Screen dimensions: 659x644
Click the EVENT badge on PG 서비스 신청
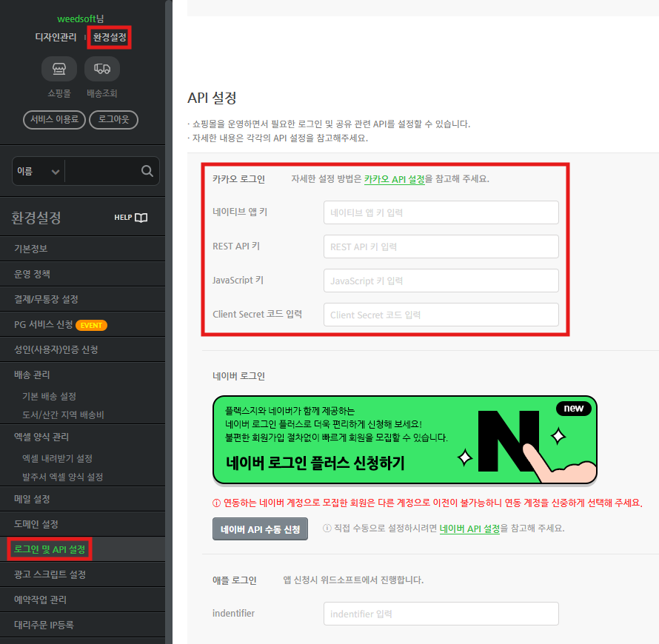click(91, 325)
